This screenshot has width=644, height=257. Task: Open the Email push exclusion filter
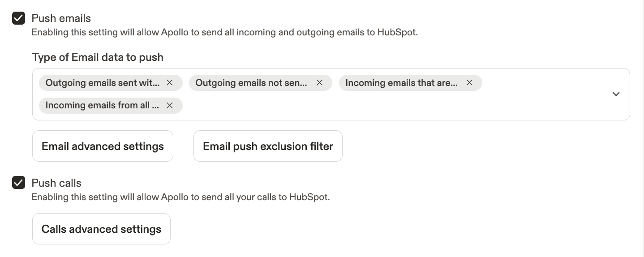[x=268, y=146]
